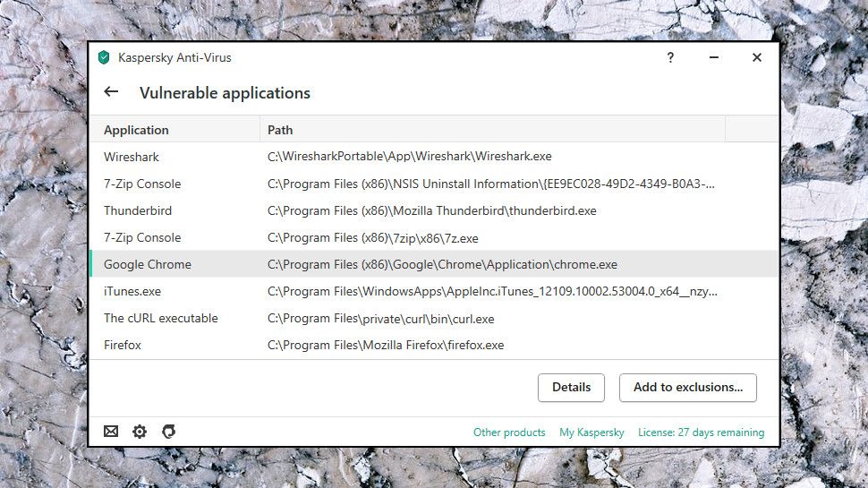This screenshot has height=488, width=868.
Task: Select the Firefox row
Action: (434, 345)
